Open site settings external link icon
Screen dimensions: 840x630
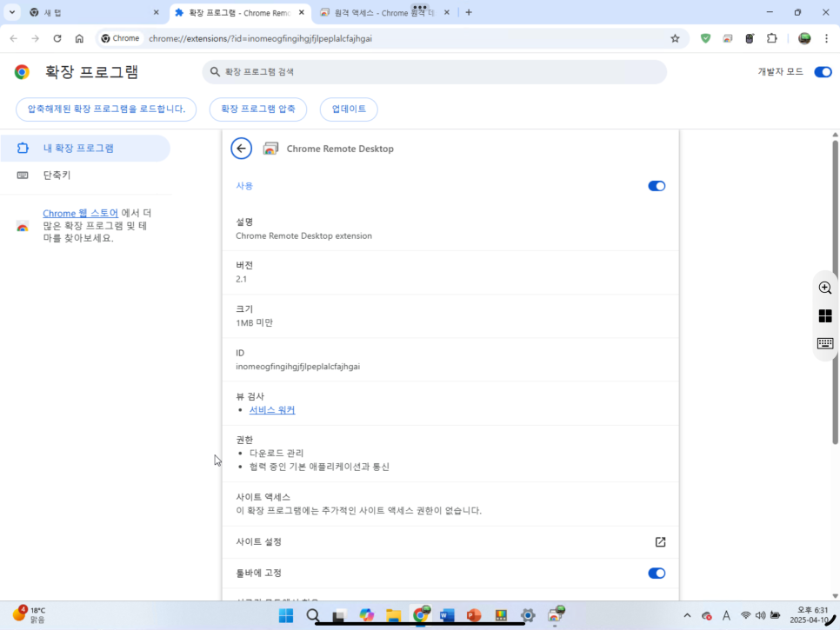tap(660, 541)
